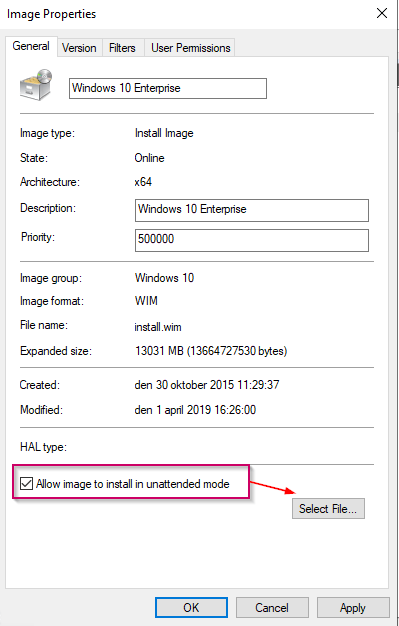
Task: Apply changes with the Apply button
Action: [x=353, y=608]
